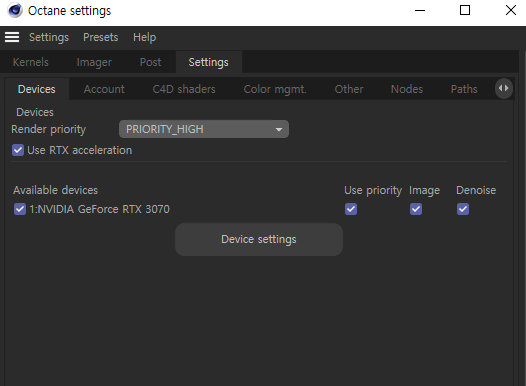
Task: Open the C4D shaders sub-tab
Action: [184, 89]
